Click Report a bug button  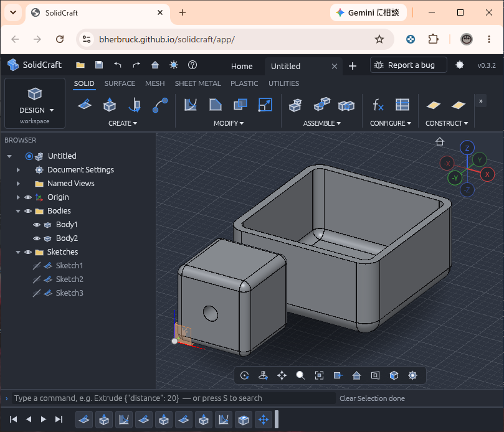(408, 65)
